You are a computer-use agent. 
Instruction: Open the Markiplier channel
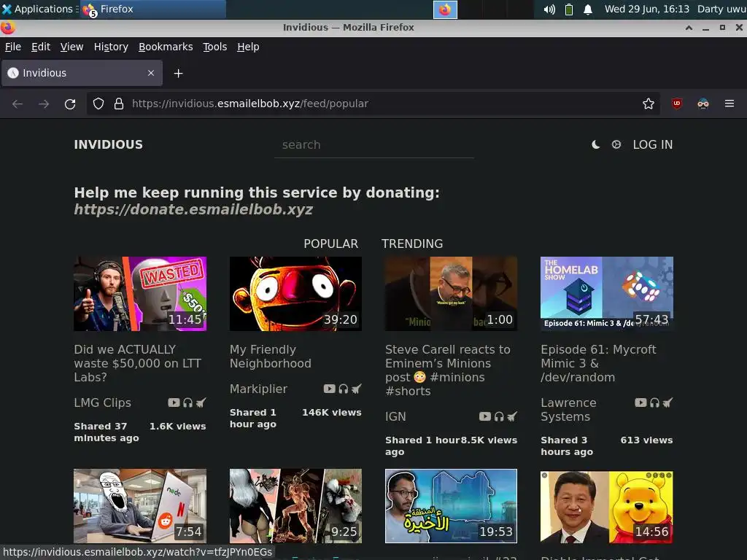tap(258, 389)
